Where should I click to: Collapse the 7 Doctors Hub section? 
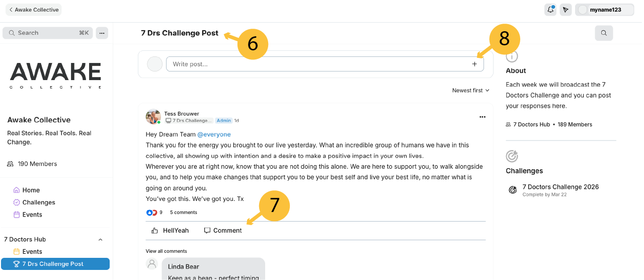pos(100,240)
